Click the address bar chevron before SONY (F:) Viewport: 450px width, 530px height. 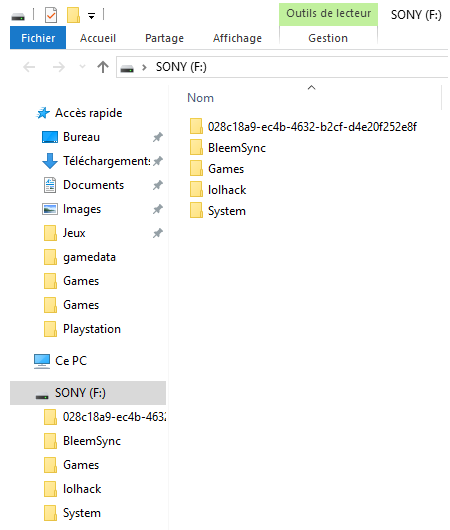(144, 67)
